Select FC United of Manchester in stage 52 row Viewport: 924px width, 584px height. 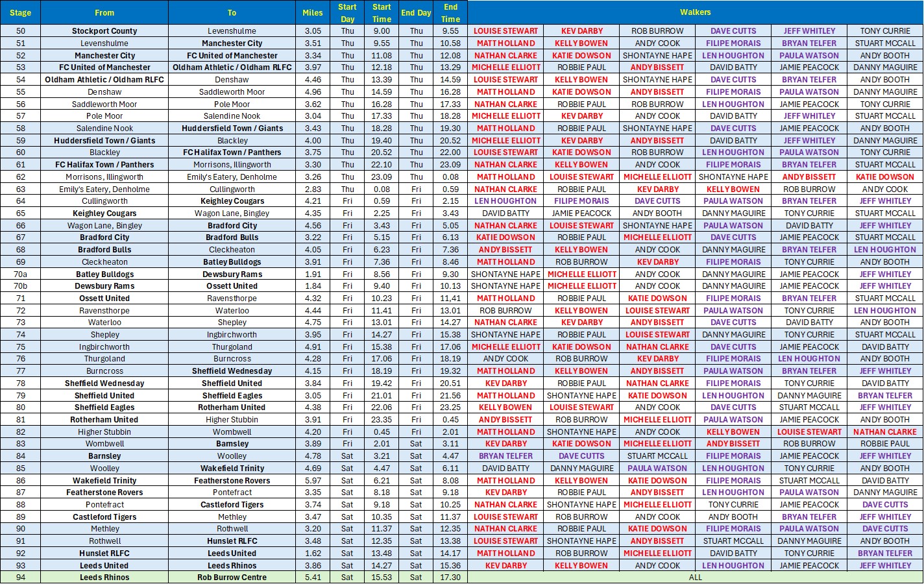[232, 56]
